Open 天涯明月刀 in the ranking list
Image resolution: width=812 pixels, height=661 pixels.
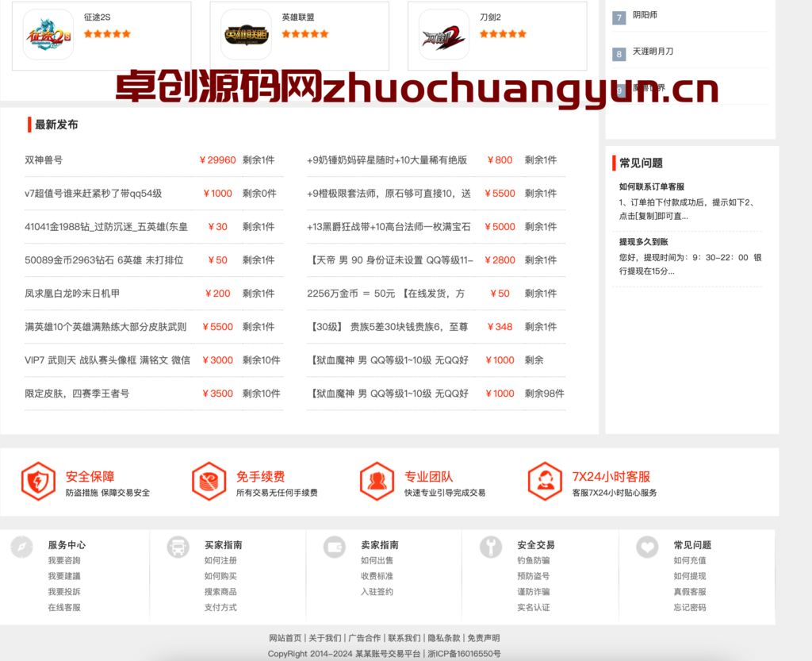click(653, 52)
